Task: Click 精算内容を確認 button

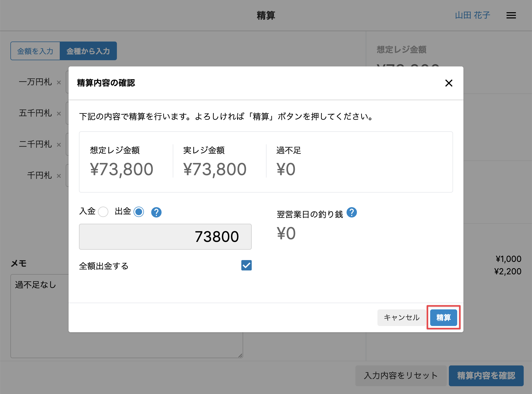Action: (x=486, y=376)
